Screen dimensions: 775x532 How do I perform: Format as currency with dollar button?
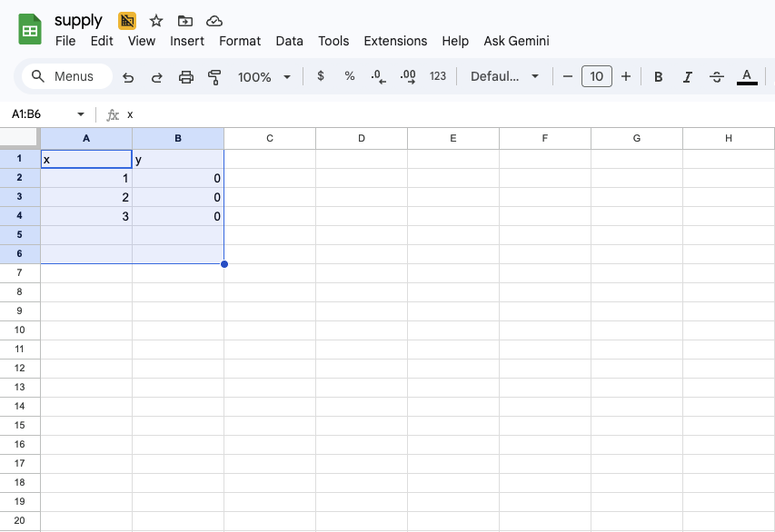[x=321, y=77]
